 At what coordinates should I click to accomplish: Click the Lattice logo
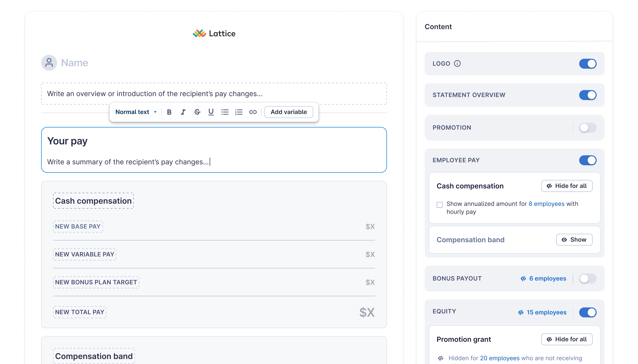click(x=214, y=34)
